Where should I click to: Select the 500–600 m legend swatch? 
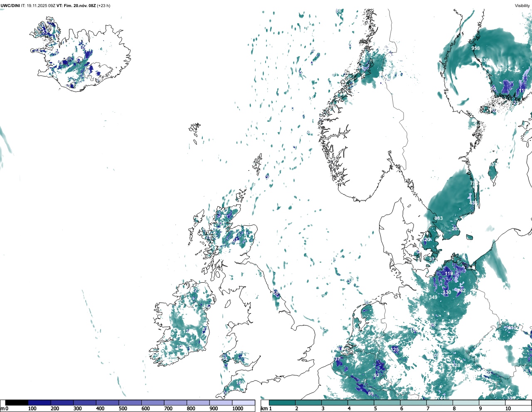[x=130, y=402]
